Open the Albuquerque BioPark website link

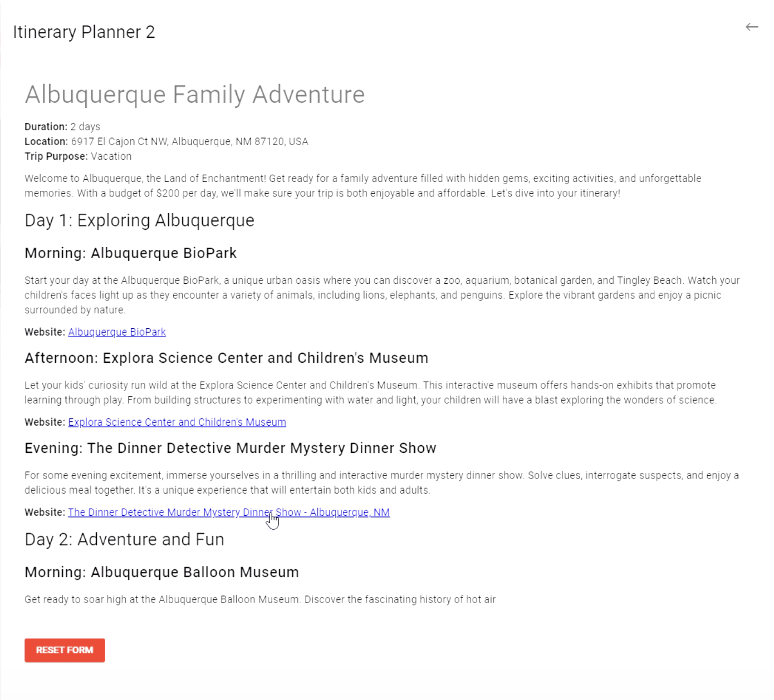coord(116,332)
